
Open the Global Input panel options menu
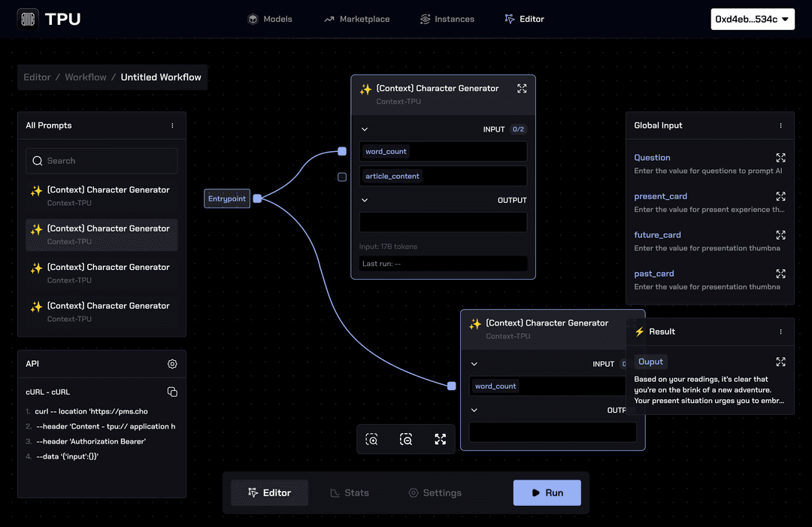click(781, 126)
